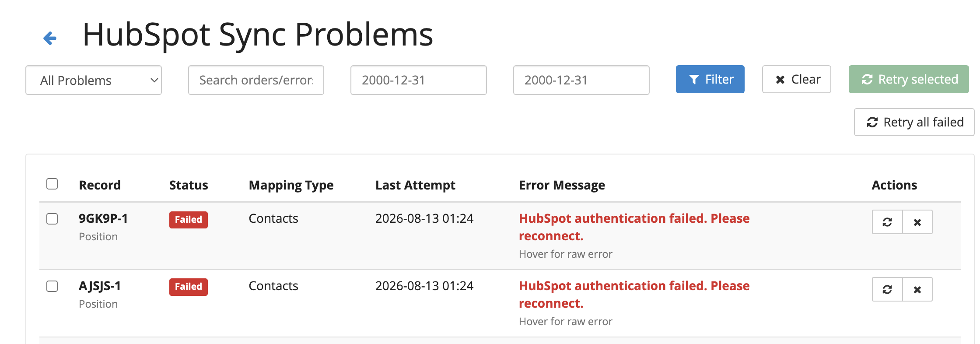The image size is (980, 344).
Task: Open the first date field
Action: [419, 80]
